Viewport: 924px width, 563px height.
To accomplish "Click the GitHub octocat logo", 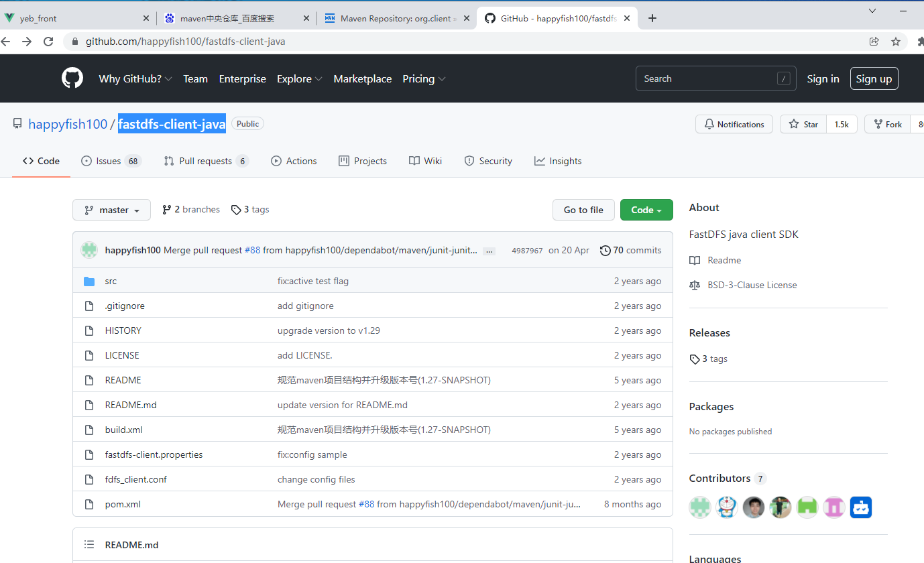I will click(x=72, y=78).
